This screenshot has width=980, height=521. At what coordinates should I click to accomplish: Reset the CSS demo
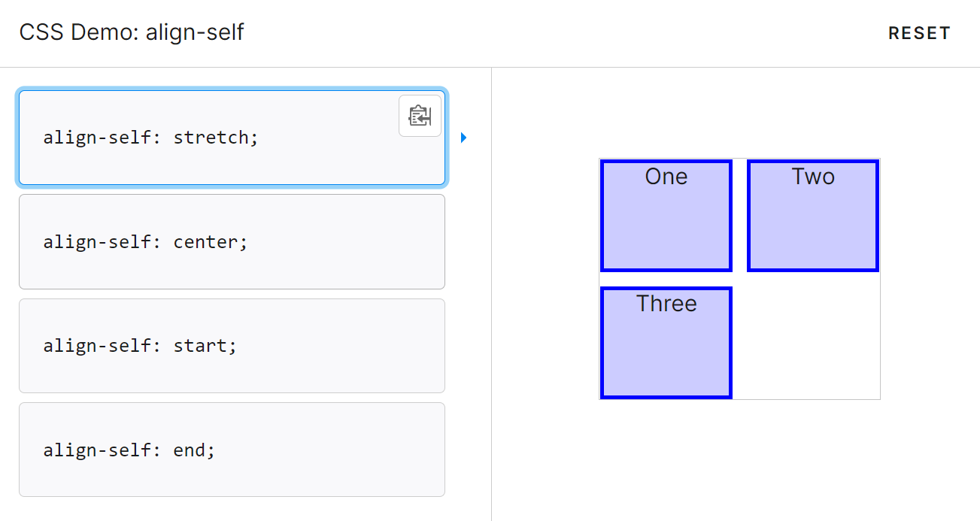[919, 33]
